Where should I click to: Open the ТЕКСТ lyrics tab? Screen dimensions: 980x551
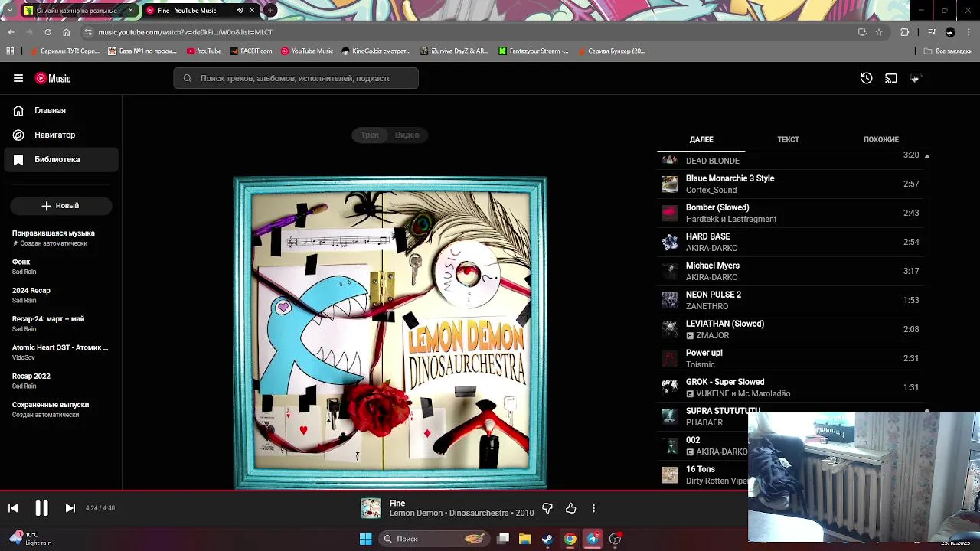point(788,139)
